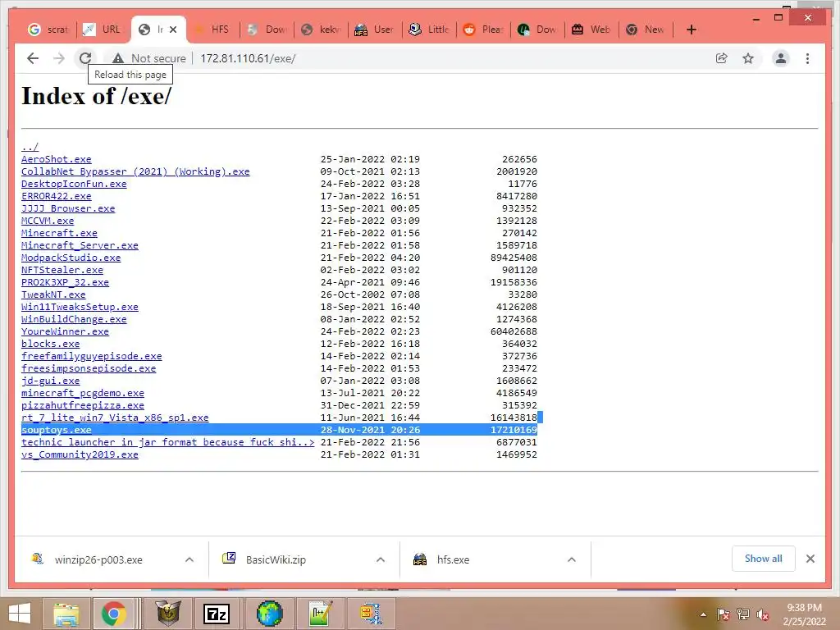The height and width of the screenshot is (630, 840).
Task: Switch to the Little tab
Action: (428, 30)
